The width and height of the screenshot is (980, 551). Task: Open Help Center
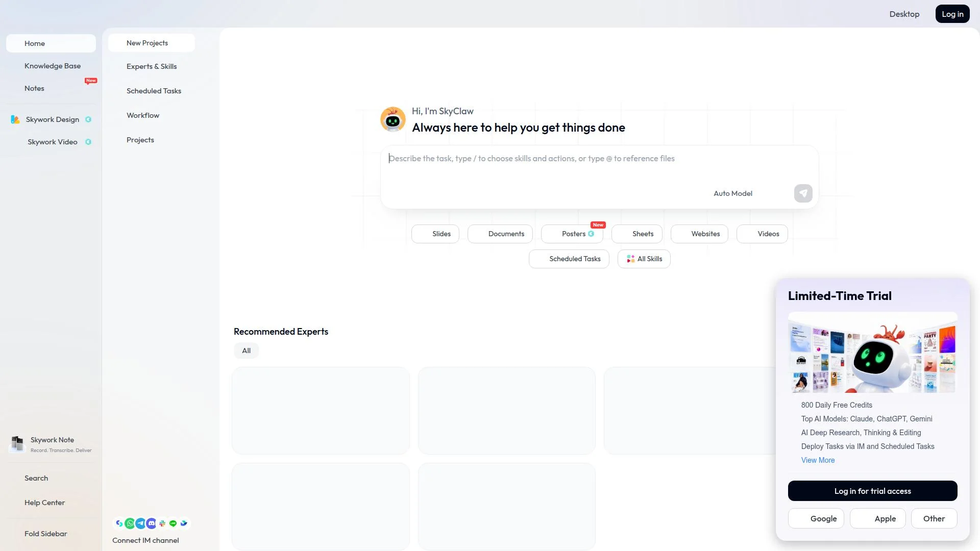tap(51, 503)
